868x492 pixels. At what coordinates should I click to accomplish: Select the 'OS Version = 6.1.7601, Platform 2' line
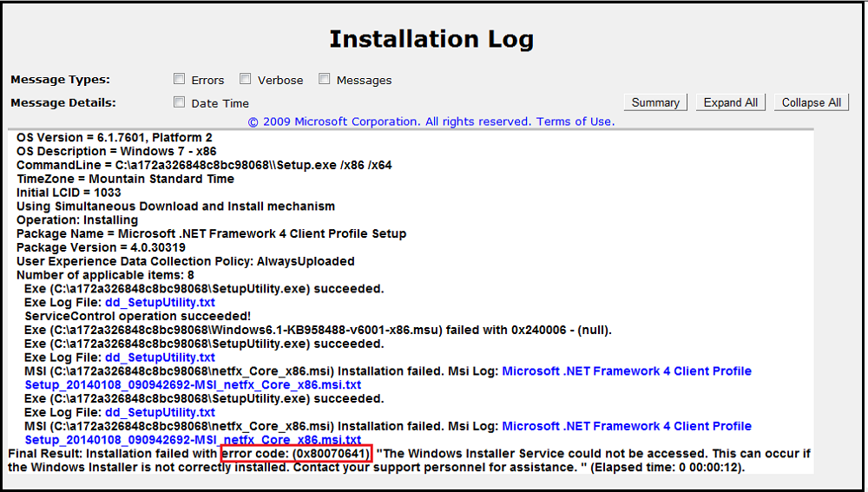(114, 138)
